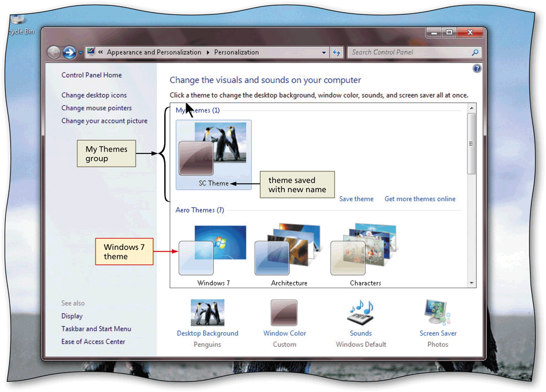Click the Forward navigation arrow button

[69, 53]
